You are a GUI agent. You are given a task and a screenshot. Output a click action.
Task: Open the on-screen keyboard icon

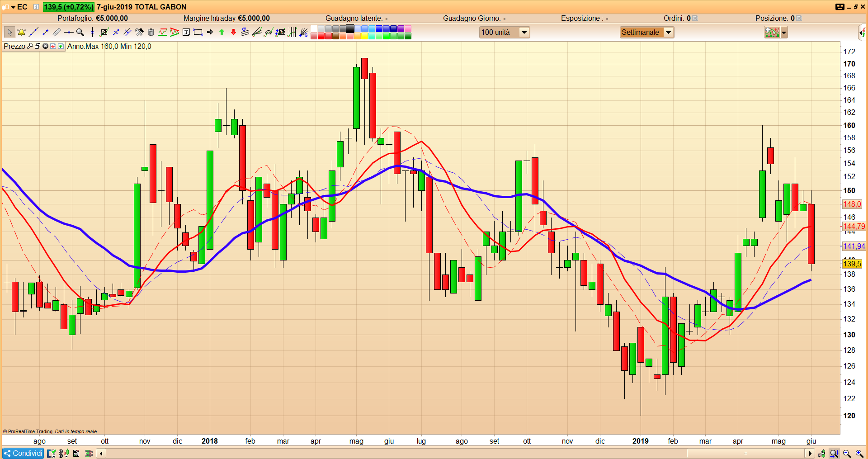840,6
